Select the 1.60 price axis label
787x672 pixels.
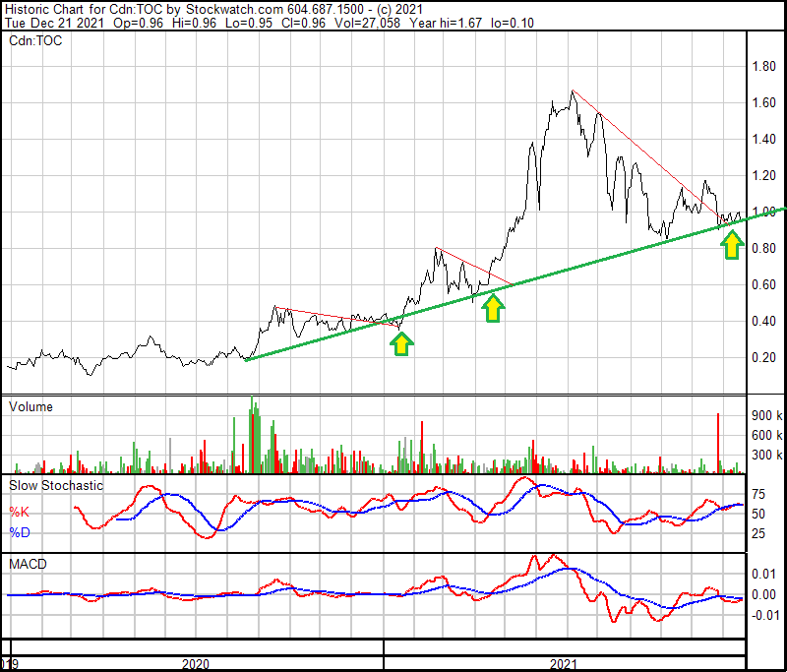click(763, 102)
